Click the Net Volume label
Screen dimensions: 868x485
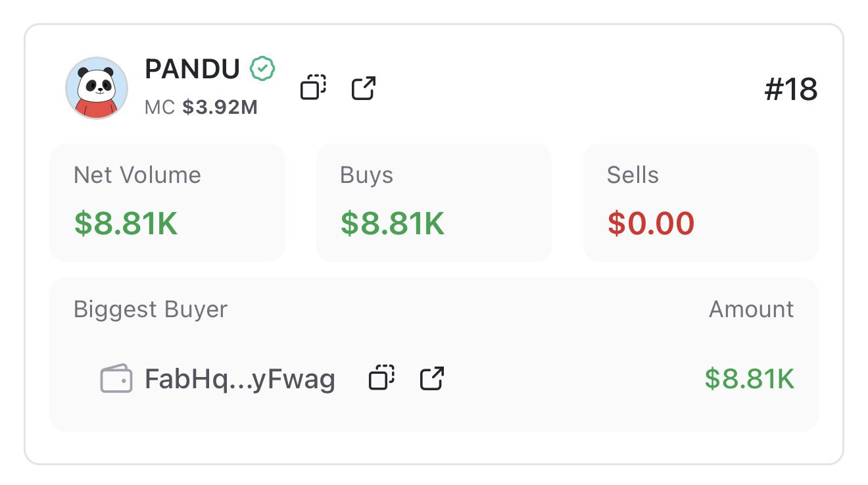[137, 175]
